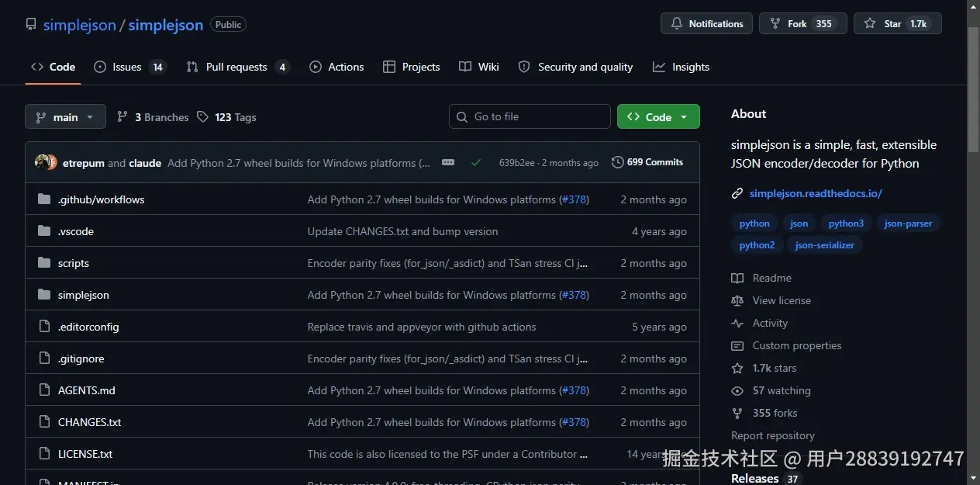Viewport: 980px width, 485px height.
Task: Star the simplejson repository
Action: point(897,23)
